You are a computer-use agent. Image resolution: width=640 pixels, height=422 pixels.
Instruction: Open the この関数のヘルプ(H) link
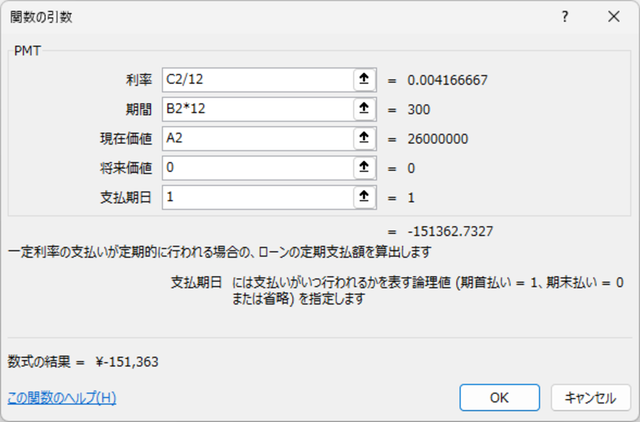pyautogui.click(x=62, y=398)
